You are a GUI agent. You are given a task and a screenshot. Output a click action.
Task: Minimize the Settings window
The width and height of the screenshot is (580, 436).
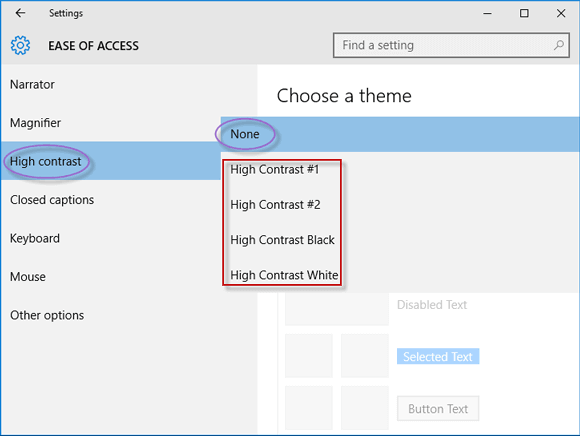(x=488, y=13)
